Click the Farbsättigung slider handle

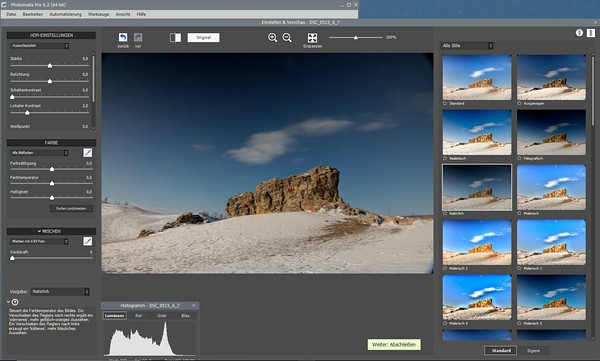click(x=52, y=169)
